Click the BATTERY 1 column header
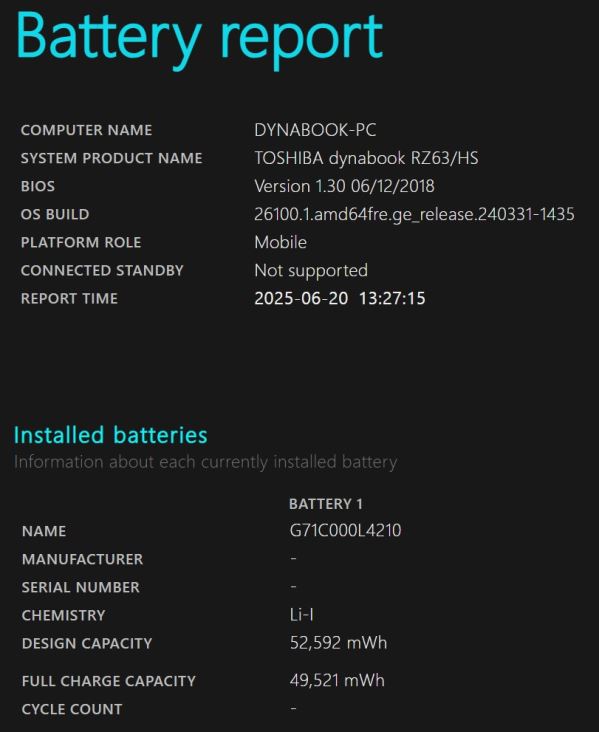The width and height of the screenshot is (599, 732). pos(326,504)
